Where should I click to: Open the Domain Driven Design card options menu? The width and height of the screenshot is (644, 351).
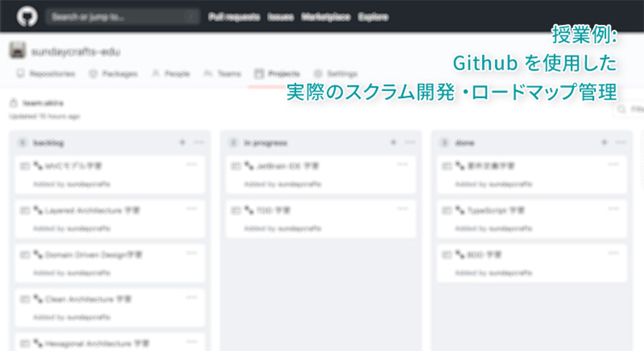click(x=192, y=253)
